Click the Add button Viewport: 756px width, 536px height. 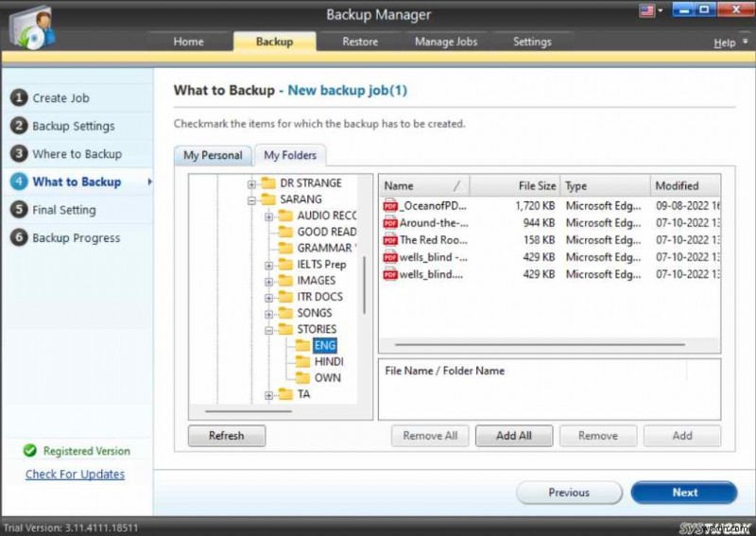tap(682, 436)
